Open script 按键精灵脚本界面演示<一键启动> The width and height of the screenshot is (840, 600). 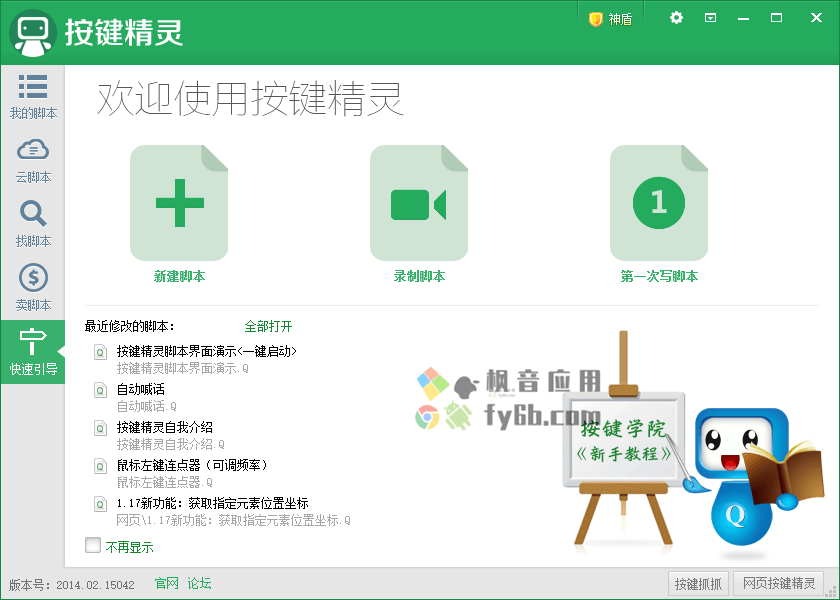click(x=207, y=351)
